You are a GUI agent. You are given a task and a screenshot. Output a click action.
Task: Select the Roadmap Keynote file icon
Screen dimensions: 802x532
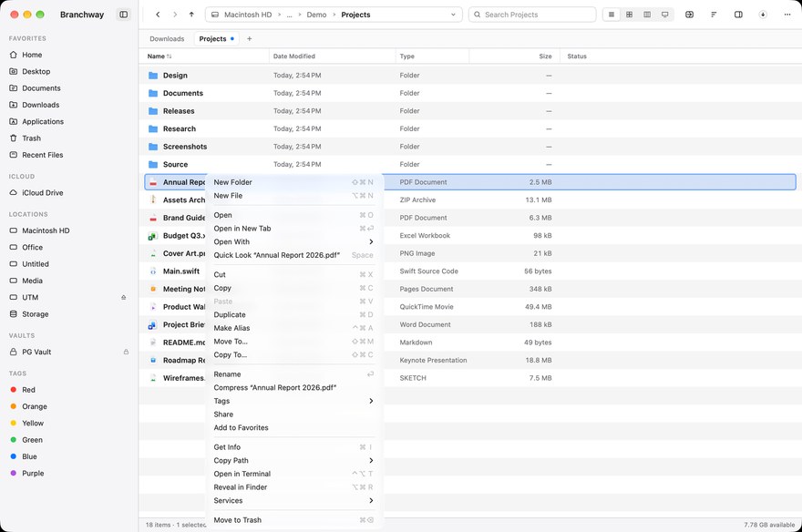point(152,361)
